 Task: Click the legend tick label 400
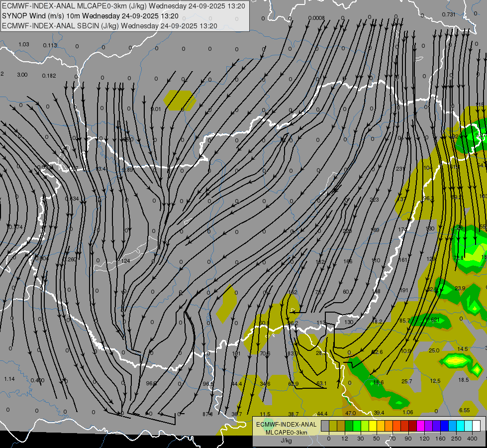472,439
